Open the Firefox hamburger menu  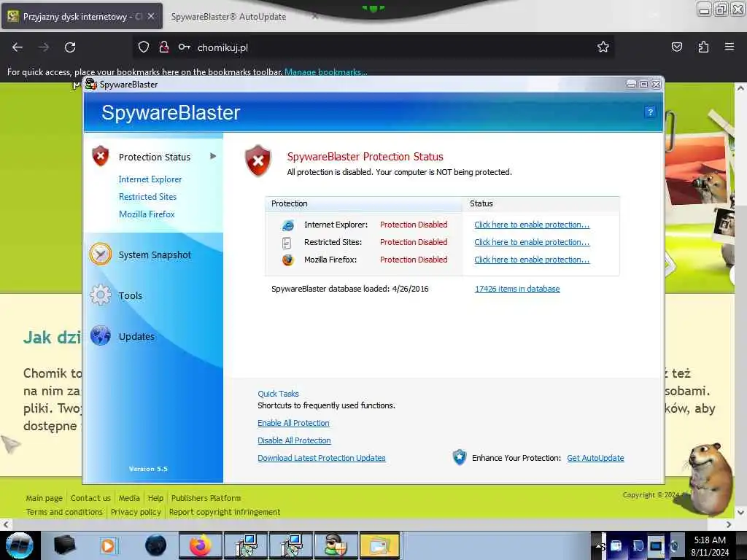(729, 47)
